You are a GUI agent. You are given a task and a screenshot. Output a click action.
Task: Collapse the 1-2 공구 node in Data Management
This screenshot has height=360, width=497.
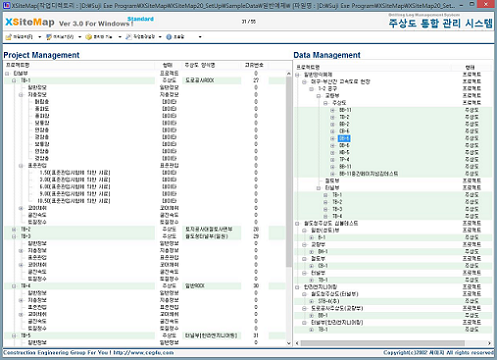click(x=311, y=89)
